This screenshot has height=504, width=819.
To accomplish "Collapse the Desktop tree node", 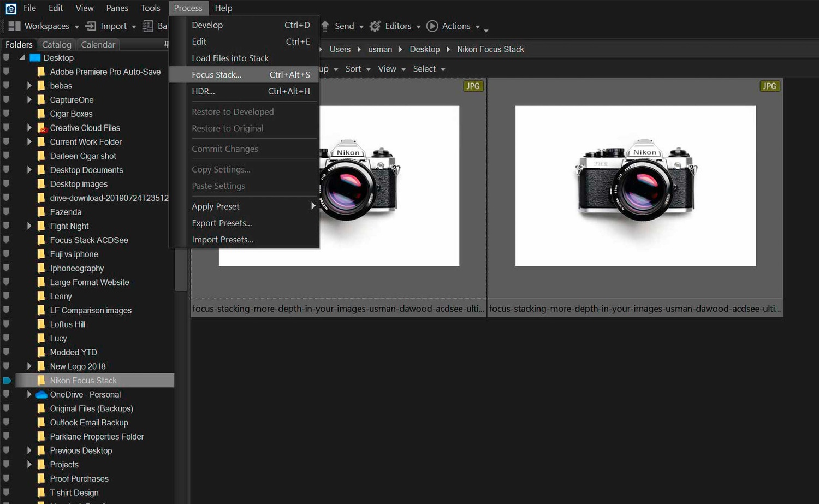I will tap(22, 57).
